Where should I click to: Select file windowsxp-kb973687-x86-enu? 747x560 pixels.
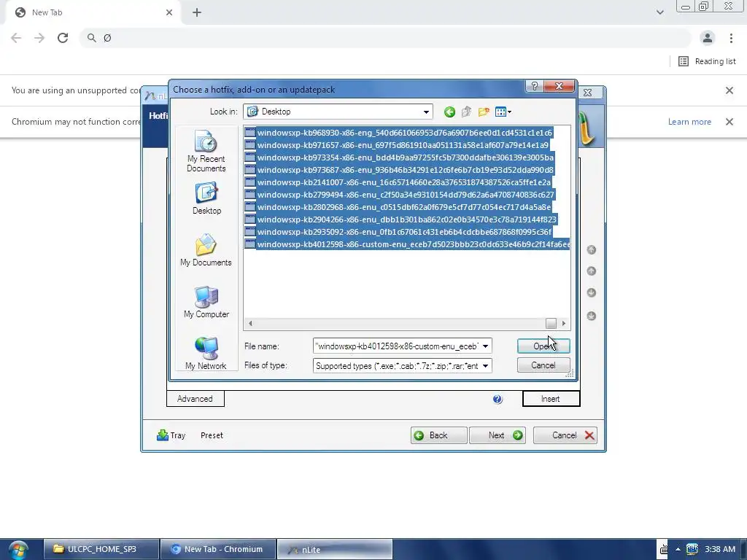[399, 170]
